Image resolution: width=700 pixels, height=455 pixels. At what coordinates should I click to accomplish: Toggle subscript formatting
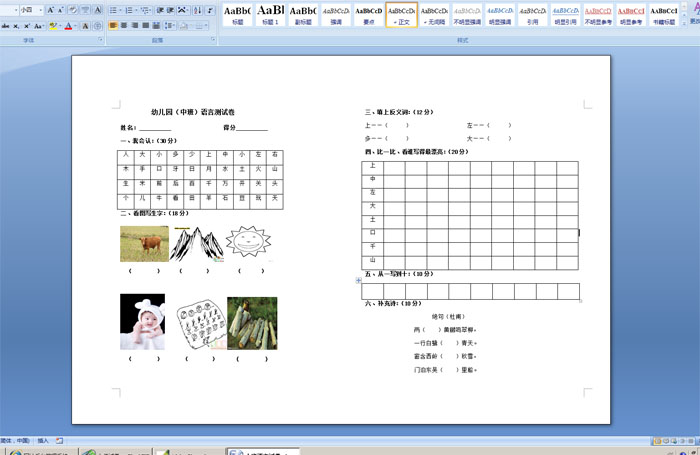[16, 26]
